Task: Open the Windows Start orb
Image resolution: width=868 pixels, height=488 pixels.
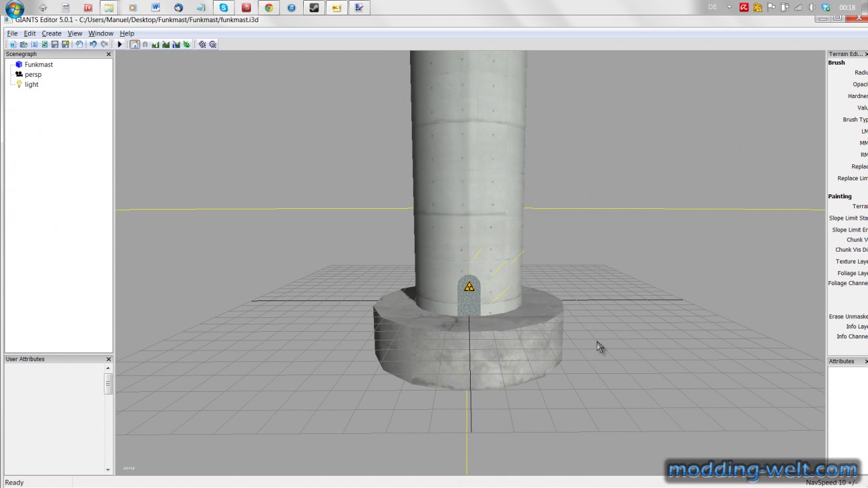Action: pos(14,9)
